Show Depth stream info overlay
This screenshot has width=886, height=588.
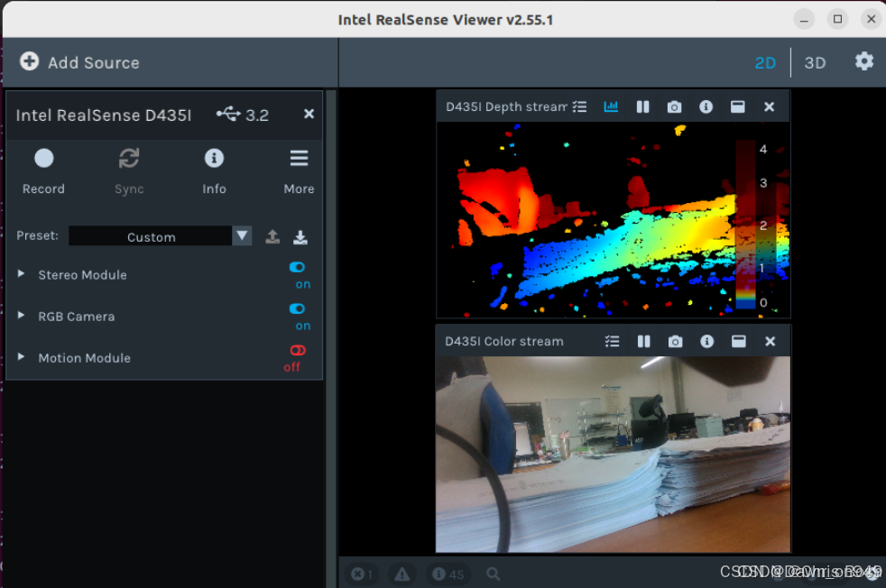706,106
